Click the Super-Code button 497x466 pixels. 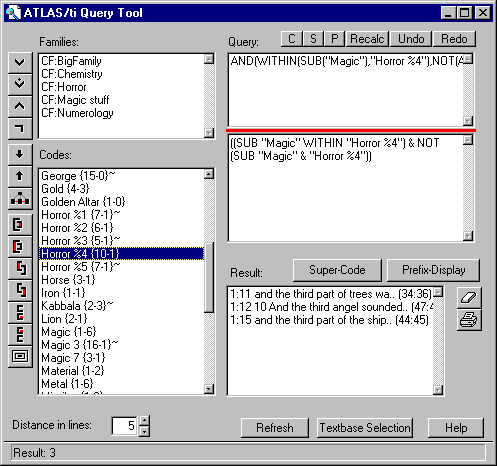pyautogui.click(x=337, y=270)
